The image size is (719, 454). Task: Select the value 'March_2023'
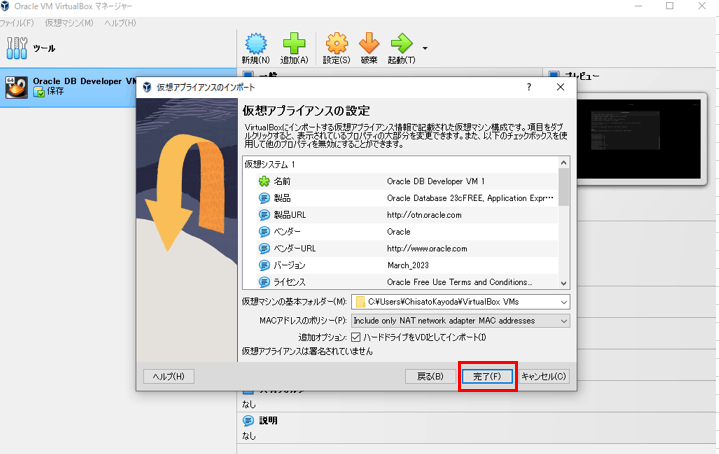[x=408, y=265]
